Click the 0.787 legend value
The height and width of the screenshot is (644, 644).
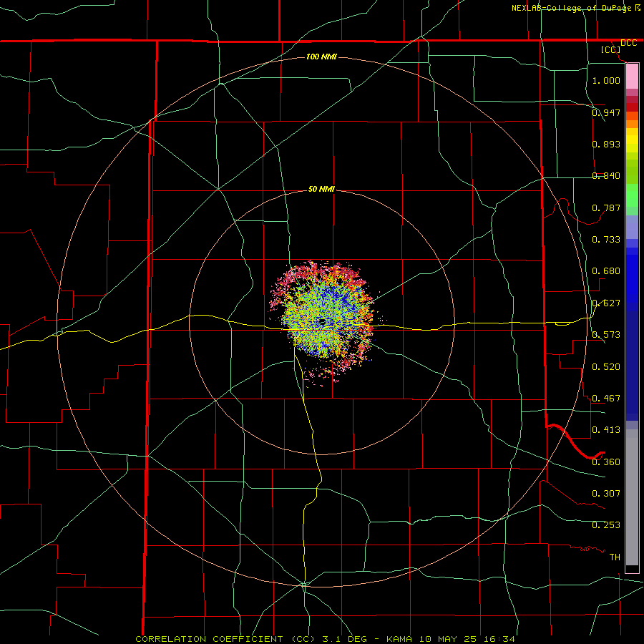[606, 208]
